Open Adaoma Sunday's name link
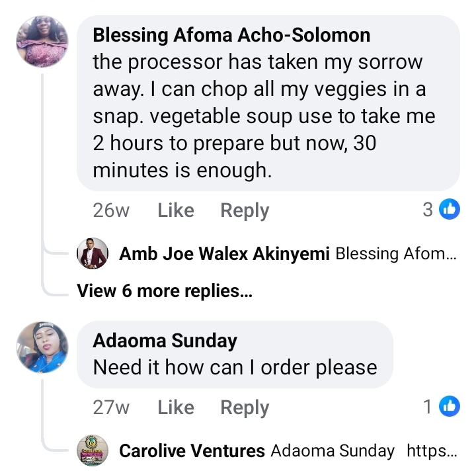 point(165,341)
